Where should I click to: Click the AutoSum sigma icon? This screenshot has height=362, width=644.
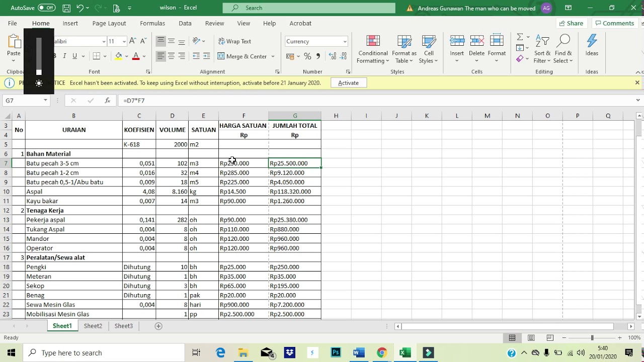[520, 37]
